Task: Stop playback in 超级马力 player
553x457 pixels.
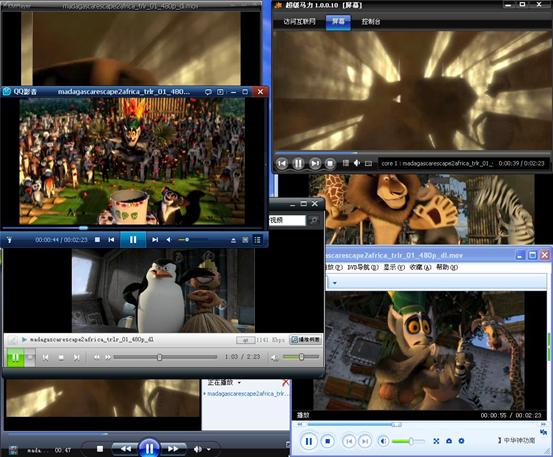Action: [x=330, y=163]
